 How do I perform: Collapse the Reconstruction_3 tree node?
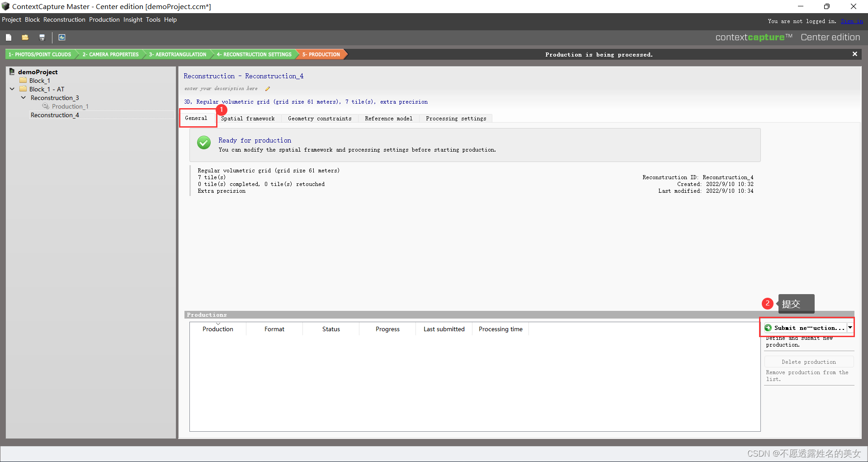click(24, 98)
